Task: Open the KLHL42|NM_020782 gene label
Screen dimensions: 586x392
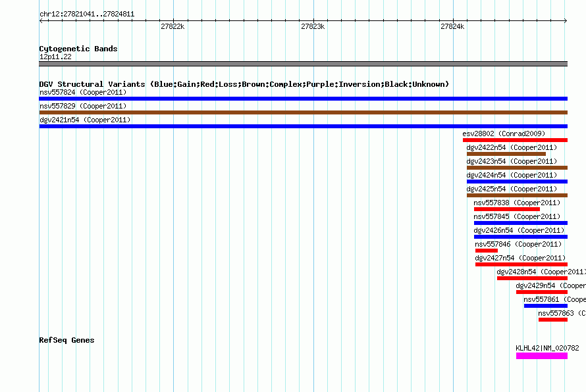Action: (x=548, y=348)
